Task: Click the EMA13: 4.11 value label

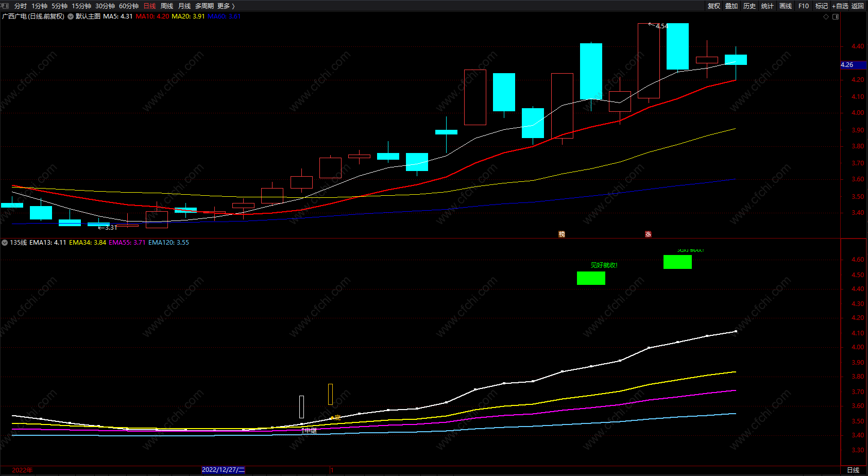Action: [48, 243]
